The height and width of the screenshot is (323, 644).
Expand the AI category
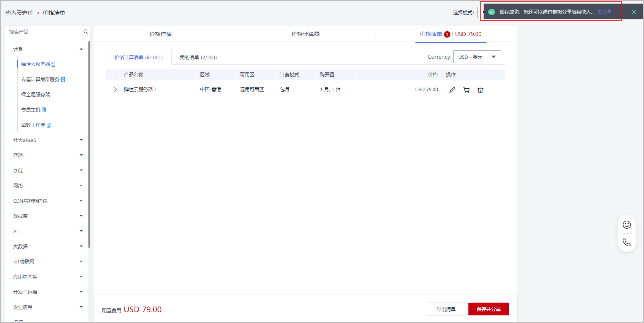tap(81, 231)
